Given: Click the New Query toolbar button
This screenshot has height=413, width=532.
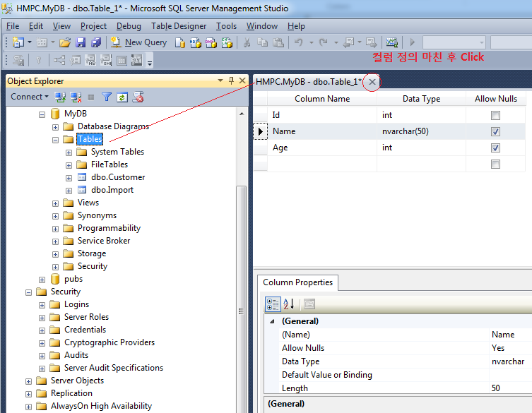Looking at the screenshot, I should (x=138, y=42).
